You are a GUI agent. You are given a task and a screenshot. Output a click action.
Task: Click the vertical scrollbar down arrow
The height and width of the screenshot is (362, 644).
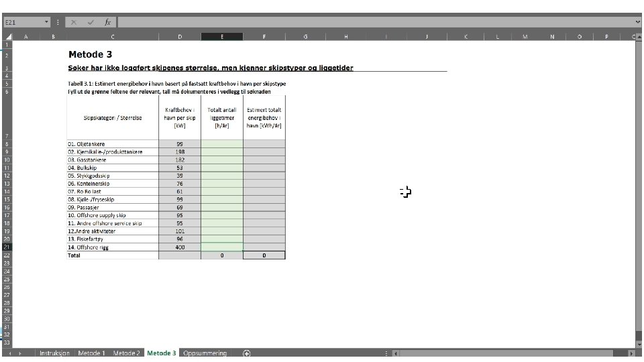point(639,344)
